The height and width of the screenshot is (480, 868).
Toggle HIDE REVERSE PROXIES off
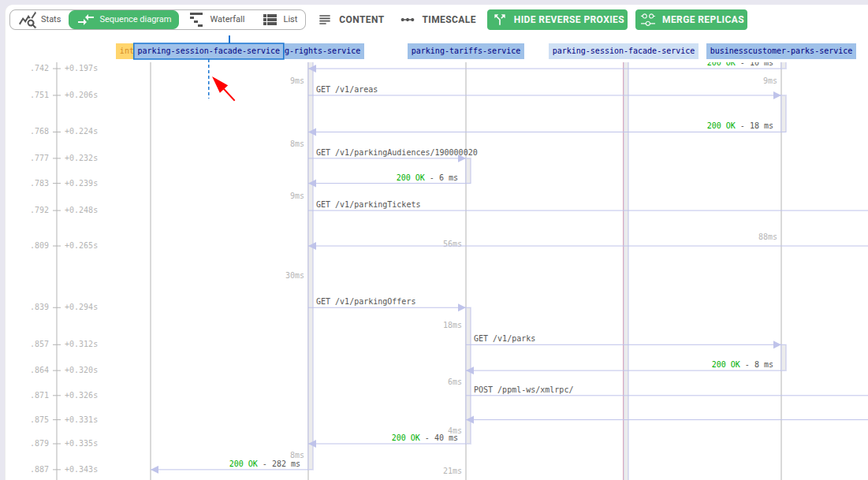click(x=557, y=19)
